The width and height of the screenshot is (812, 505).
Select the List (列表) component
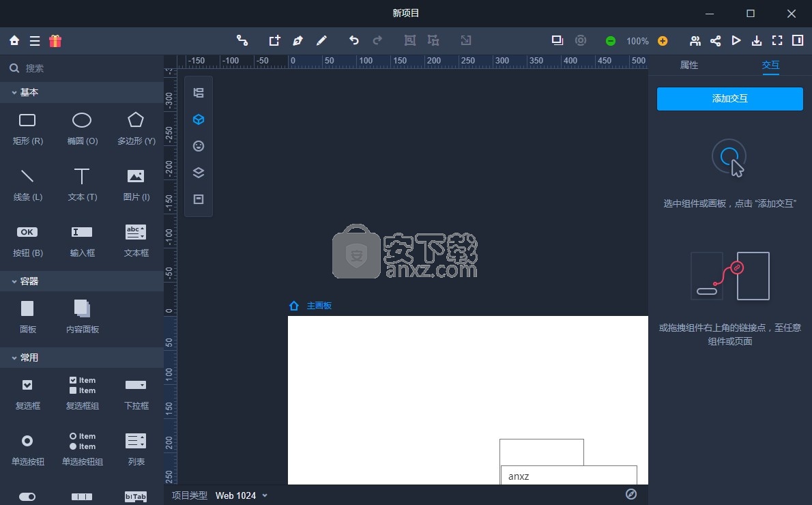point(136,449)
